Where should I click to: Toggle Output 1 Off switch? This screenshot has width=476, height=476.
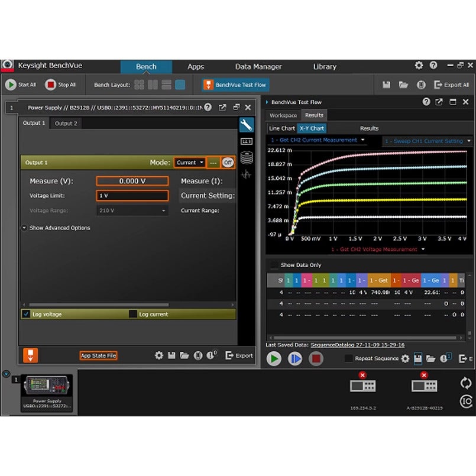228,163
